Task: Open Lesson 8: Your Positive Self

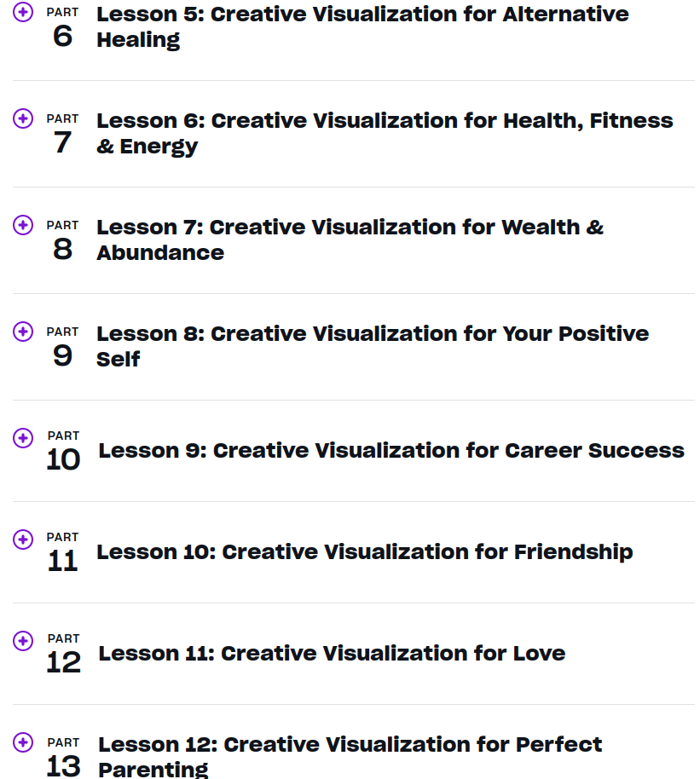Action: pyautogui.click(x=373, y=346)
